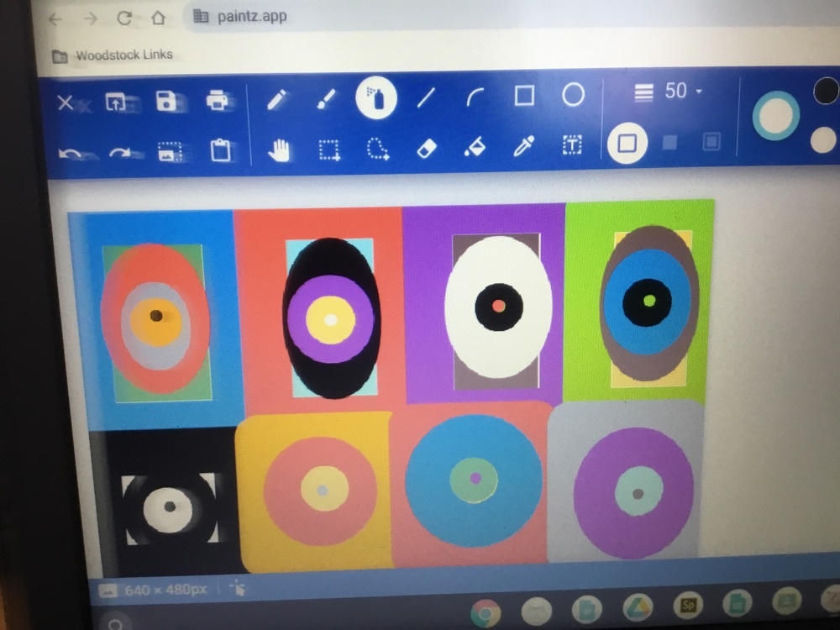Open Chrome from the shelf
Viewport: 840px width, 630px height.
click(x=486, y=614)
